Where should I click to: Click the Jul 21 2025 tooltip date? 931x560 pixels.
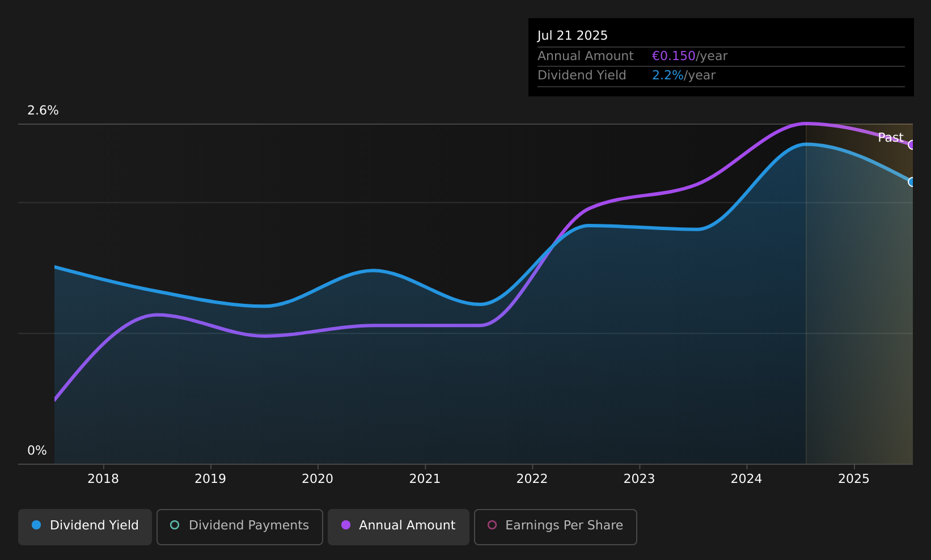point(573,36)
